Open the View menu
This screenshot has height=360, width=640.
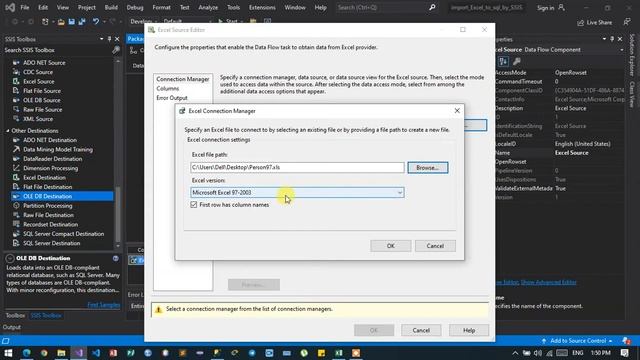pyautogui.click(x=62, y=7)
